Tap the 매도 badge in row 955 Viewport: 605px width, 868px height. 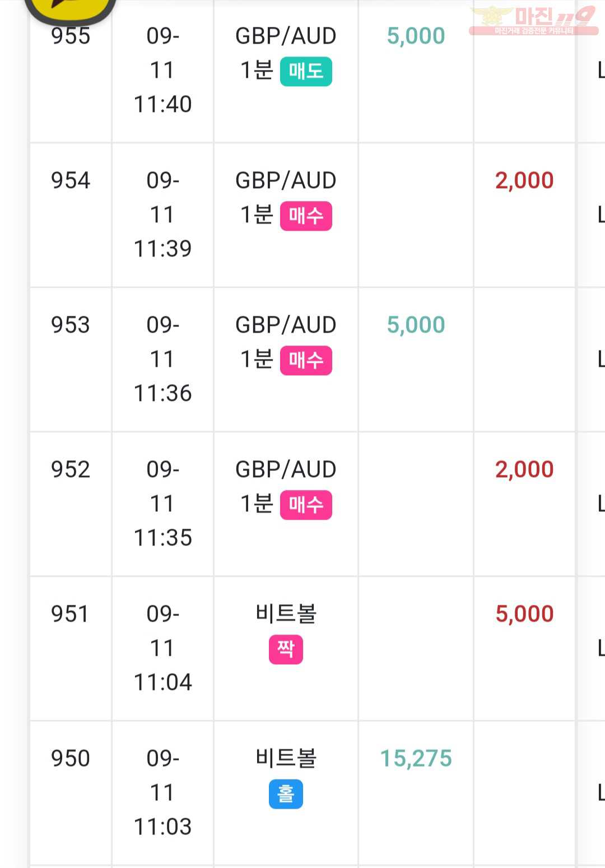(x=306, y=72)
